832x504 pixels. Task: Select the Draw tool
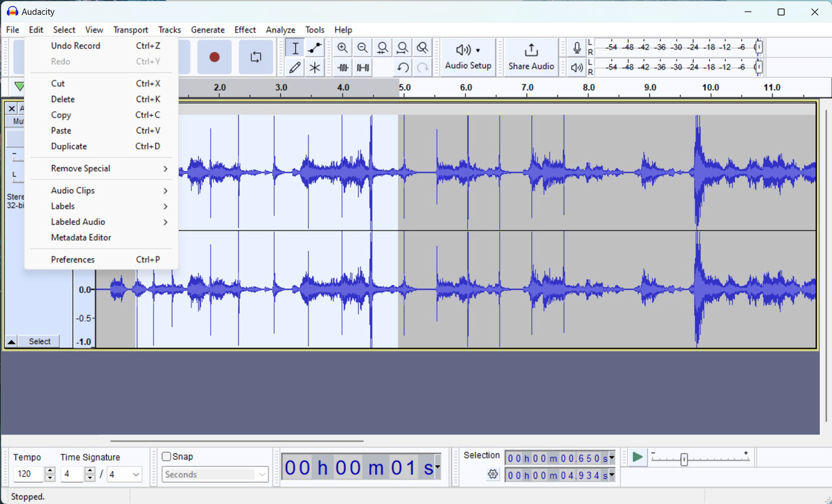pos(294,67)
